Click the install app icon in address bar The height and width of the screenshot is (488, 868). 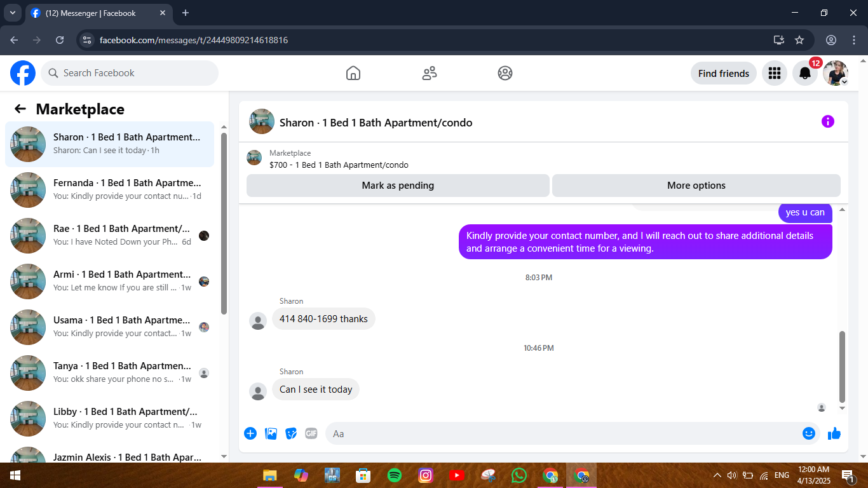(x=778, y=40)
